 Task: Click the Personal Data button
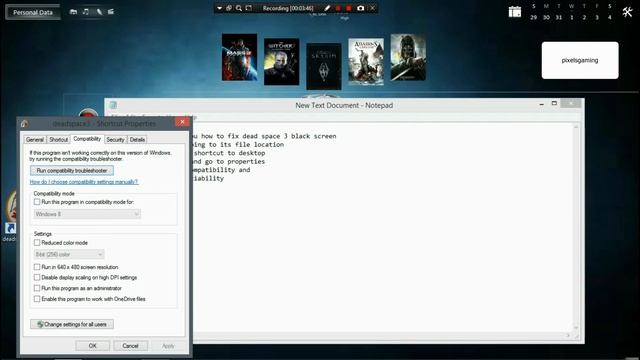[33, 12]
